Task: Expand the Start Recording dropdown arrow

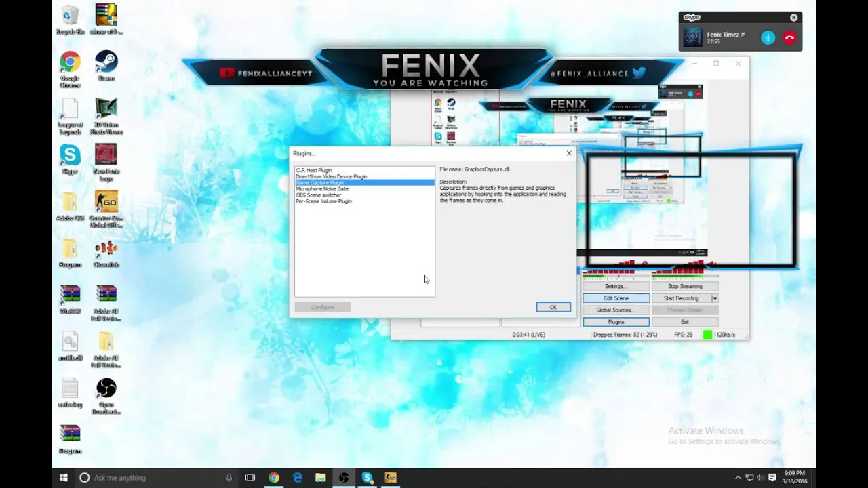Action: (715, 298)
